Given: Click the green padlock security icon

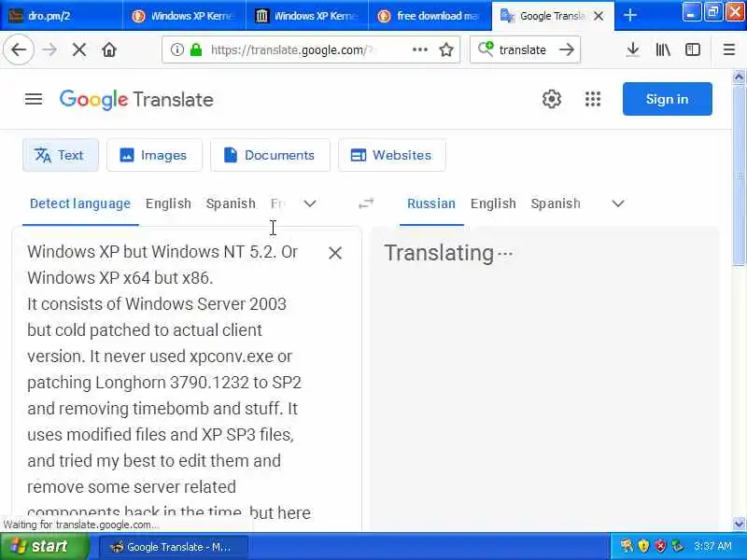Looking at the screenshot, I should click(196, 49).
